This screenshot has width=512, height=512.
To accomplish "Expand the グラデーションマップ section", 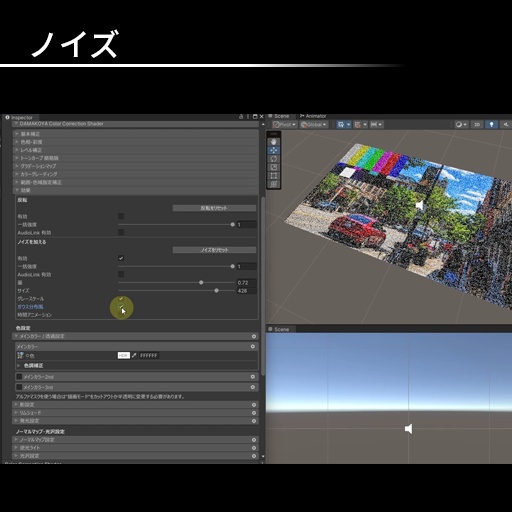I will coord(136,166).
